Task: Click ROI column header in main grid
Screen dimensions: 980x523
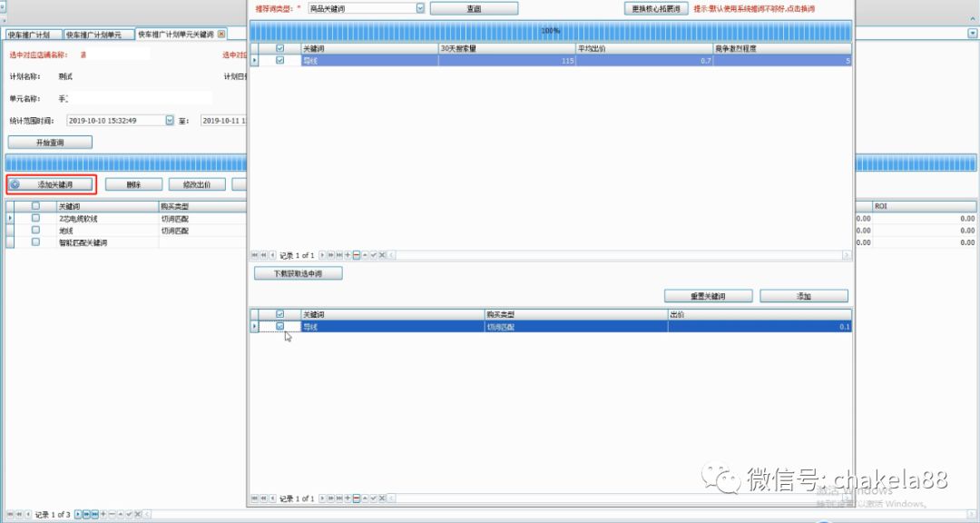Action: [x=924, y=206]
